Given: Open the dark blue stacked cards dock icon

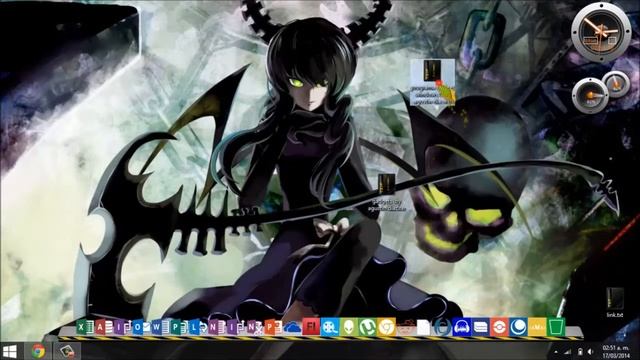Looking at the screenshot, I should coord(480,327).
